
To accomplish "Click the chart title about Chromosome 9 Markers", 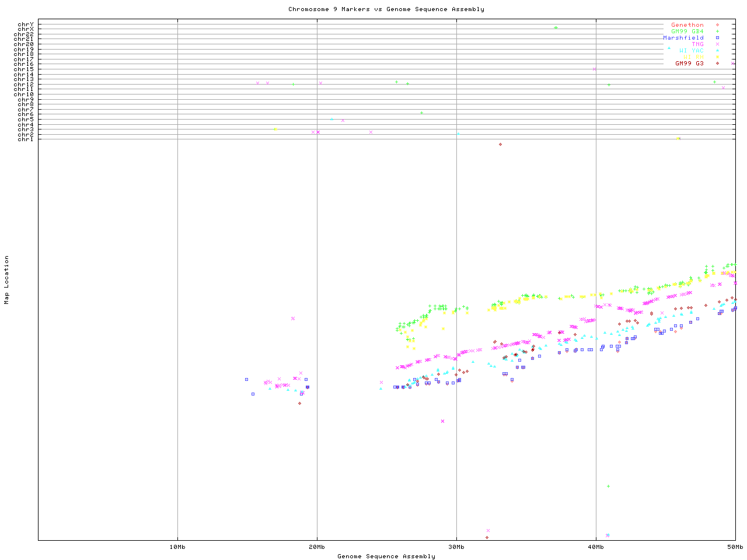I will [x=386, y=9].
